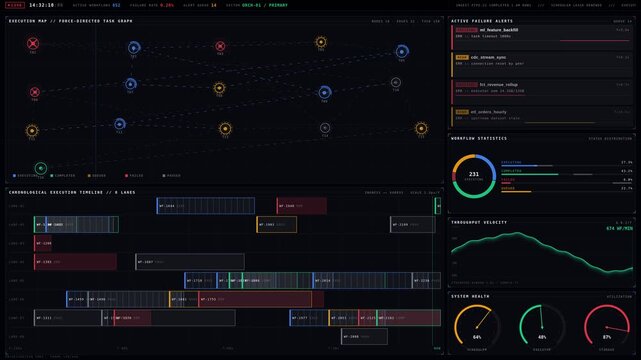Screen dimensions: 641x360
Task: Click the red failure rate percentage
Action: (x=167, y=5)
